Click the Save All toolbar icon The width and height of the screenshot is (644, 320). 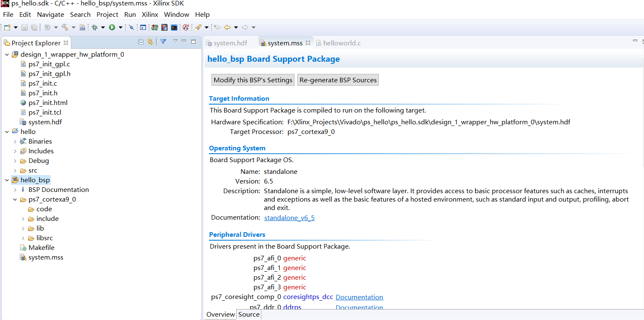pos(34,27)
